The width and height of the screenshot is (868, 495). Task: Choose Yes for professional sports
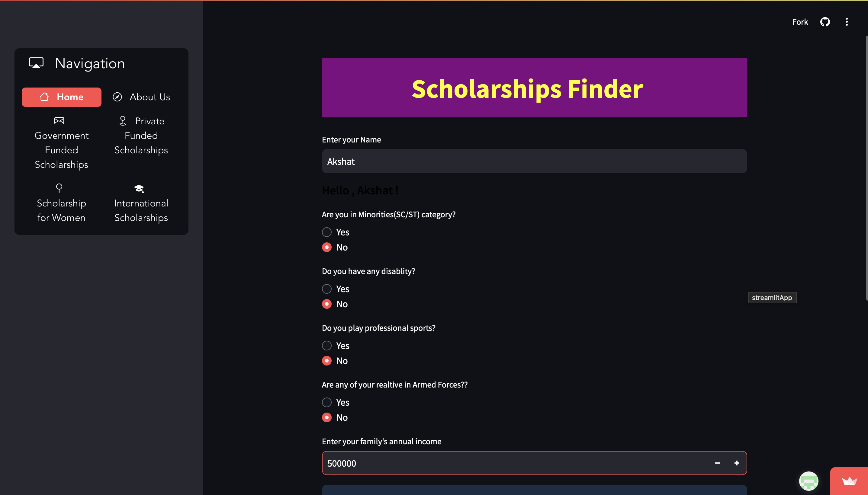pos(327,346)
